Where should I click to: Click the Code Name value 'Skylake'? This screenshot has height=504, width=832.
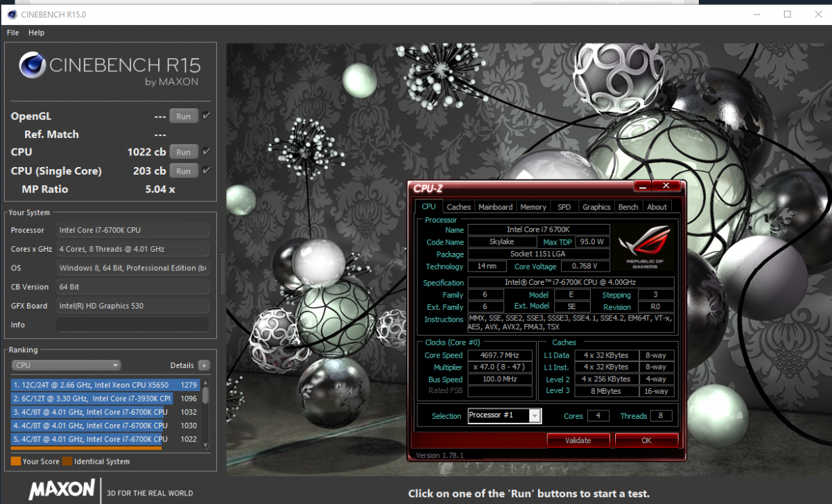click(502, 242)
